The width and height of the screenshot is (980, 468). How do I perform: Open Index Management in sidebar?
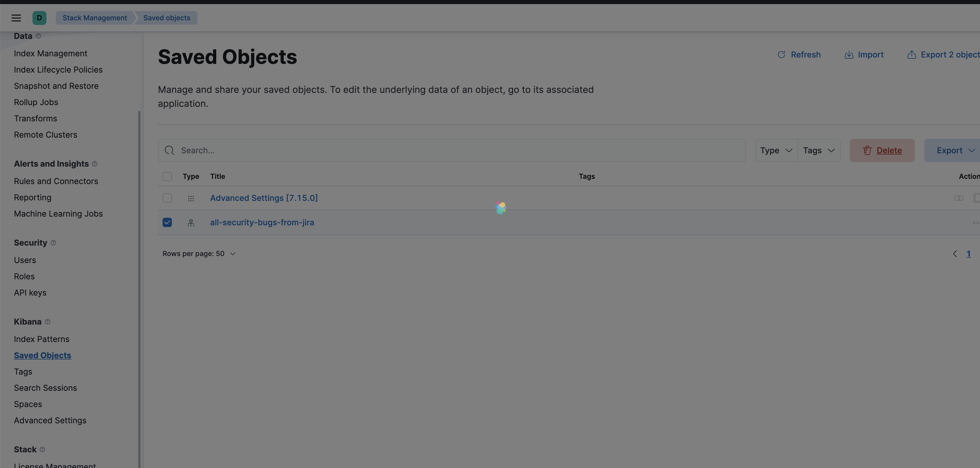pos(51,54)
